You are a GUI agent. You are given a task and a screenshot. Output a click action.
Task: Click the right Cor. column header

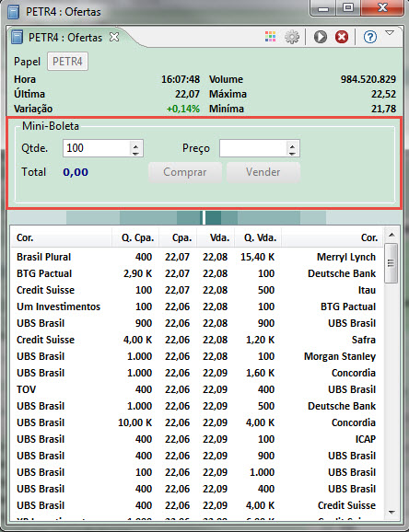(333, 237)
